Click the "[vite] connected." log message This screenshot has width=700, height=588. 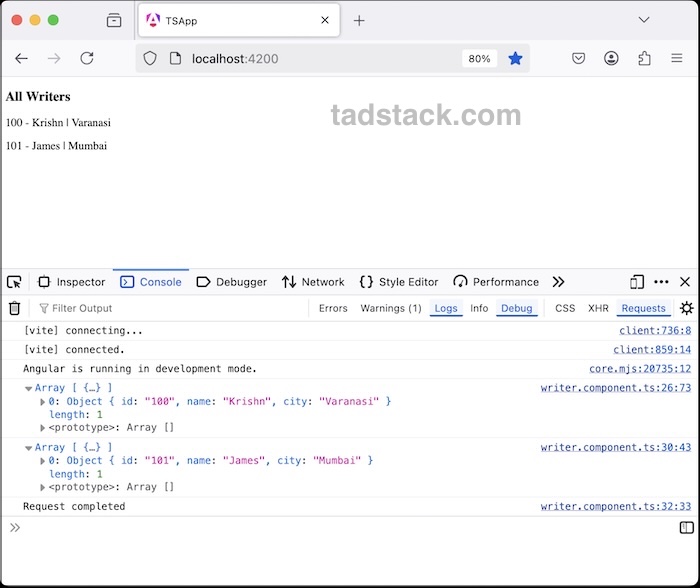(x=74, y=350)
